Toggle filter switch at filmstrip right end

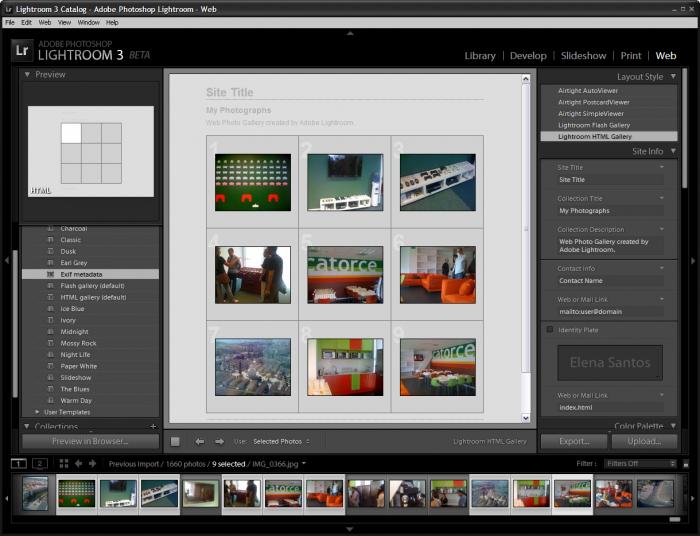(x=686, y=464)
